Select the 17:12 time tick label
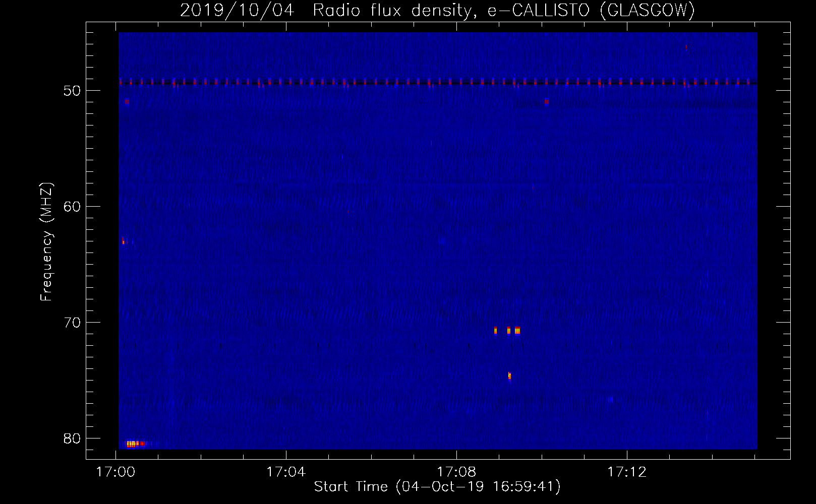Image resolution: width=816 pixels, height=504 pixels. click(x=627, y=472)
